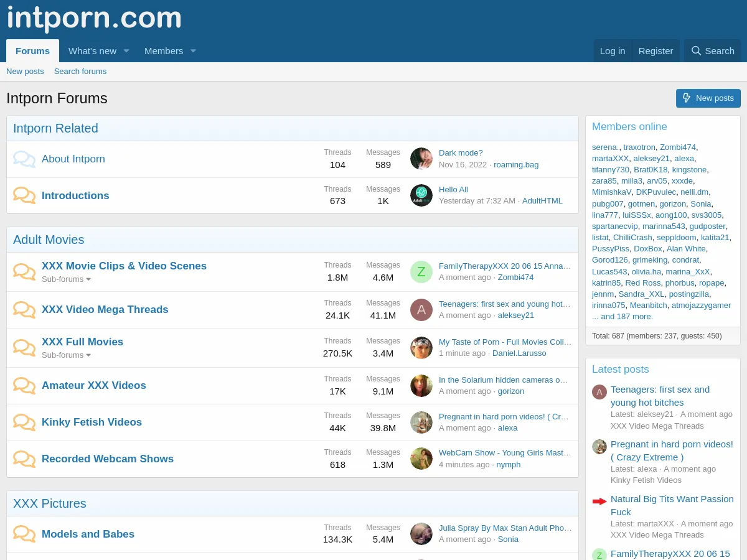
Task: Open the Kinky Fetish Videos forum link
Action: (x=92, y=422)
